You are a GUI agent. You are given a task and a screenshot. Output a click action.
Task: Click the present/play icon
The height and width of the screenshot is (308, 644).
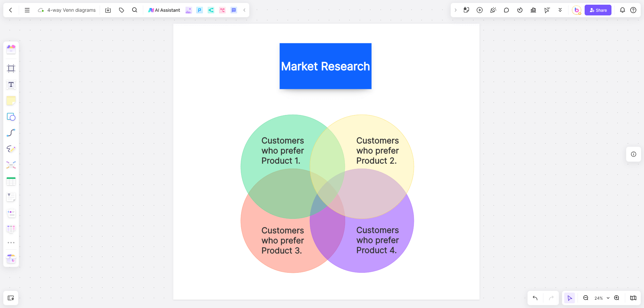[480, 10]
